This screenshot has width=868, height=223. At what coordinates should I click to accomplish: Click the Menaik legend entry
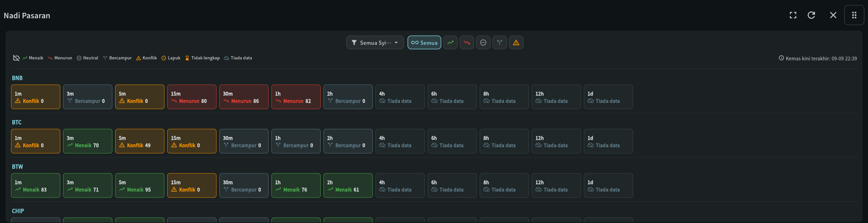(33, 58)
